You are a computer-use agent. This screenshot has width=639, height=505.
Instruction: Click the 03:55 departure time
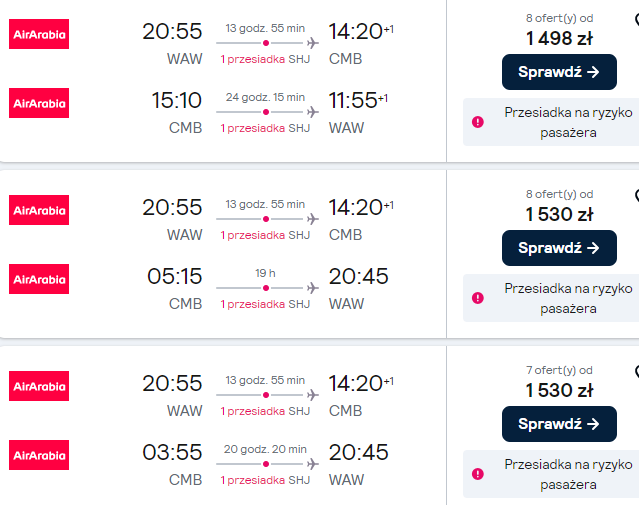click(173, 453)
